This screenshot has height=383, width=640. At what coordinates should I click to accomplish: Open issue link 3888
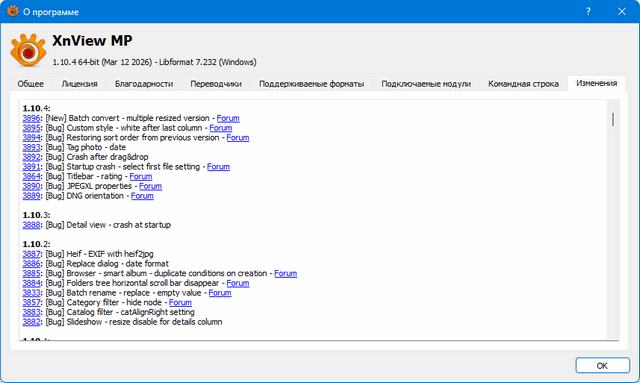pos(31,225)
